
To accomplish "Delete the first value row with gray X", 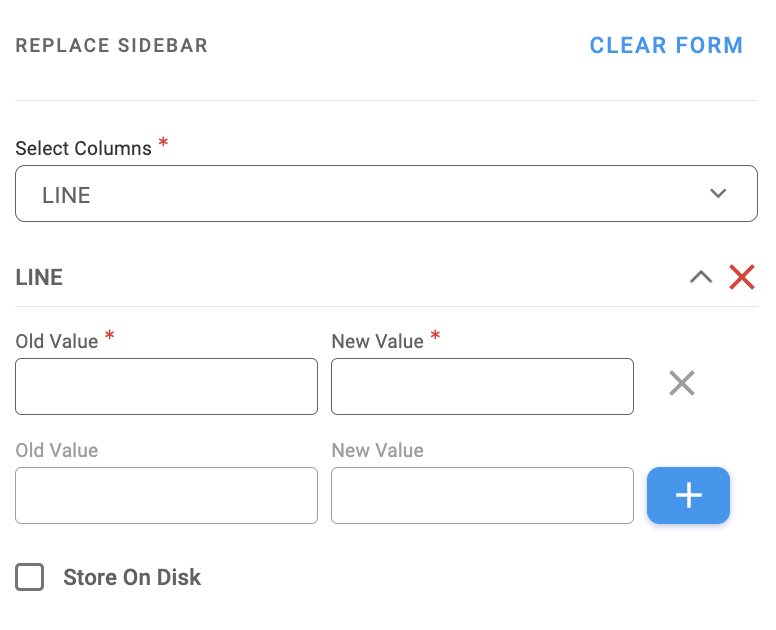I will pyautogui.click(x=682, y=383).
